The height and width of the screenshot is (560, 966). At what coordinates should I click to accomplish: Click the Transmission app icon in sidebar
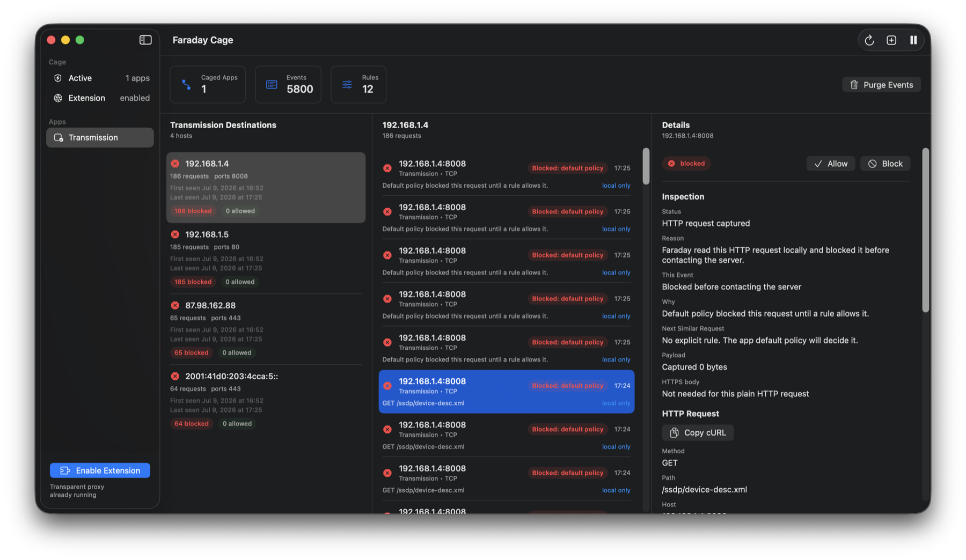(58, 137)
